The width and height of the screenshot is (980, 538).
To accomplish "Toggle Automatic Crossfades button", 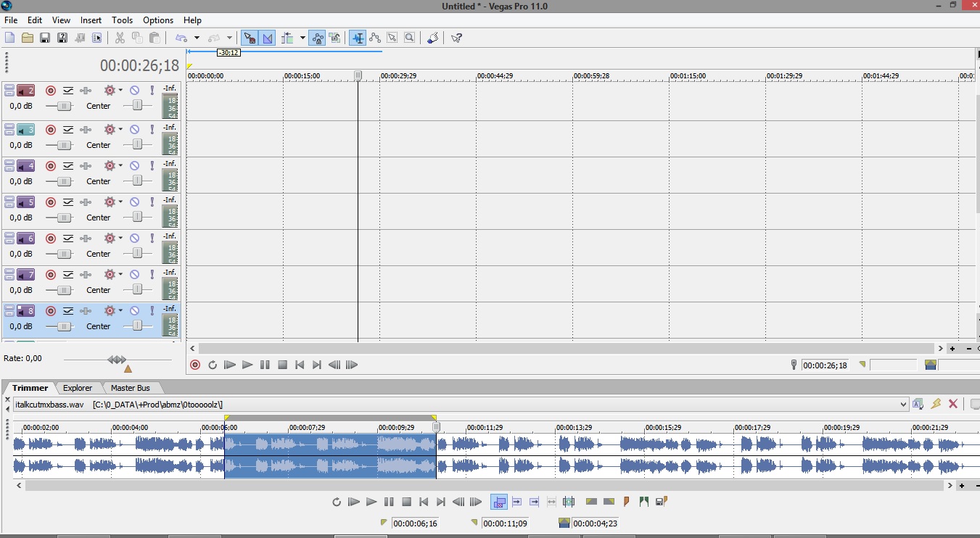I will [267, 38].
